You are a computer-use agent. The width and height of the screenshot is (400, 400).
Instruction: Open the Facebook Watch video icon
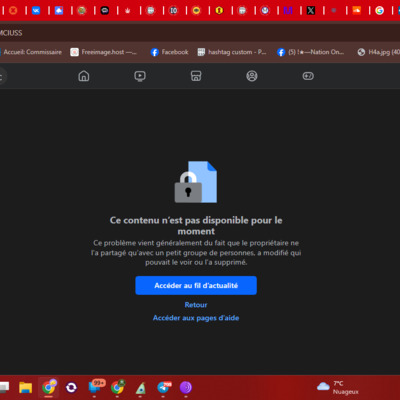click(x=140, y=76)
